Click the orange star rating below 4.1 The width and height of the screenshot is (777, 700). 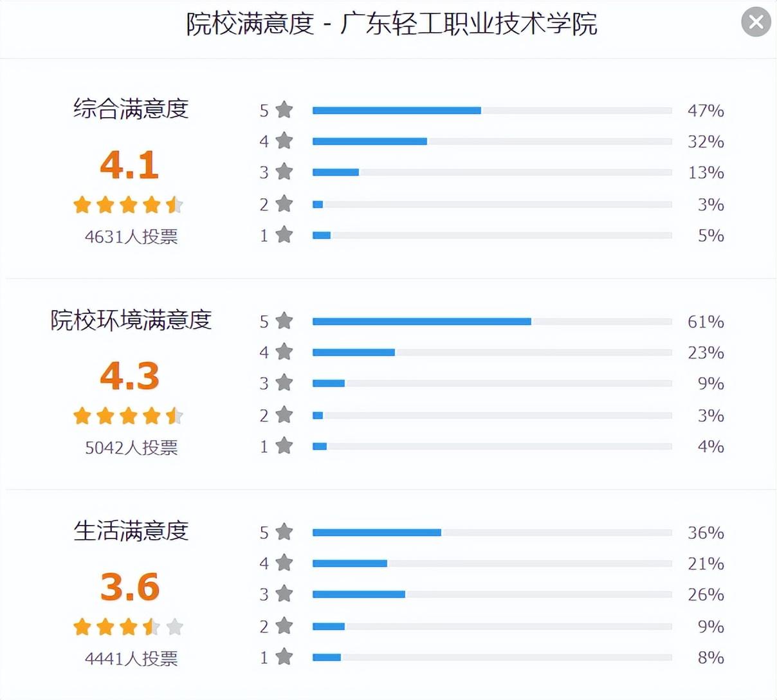pos(129,205)
